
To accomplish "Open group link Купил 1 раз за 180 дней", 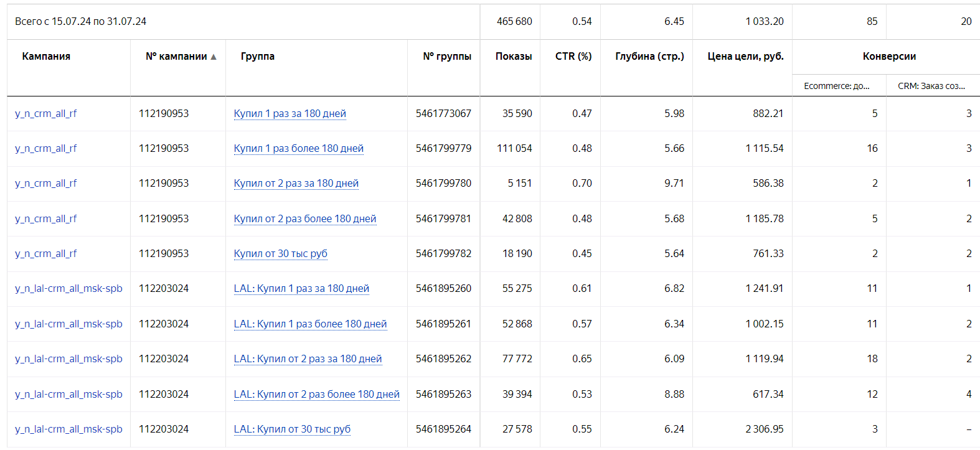I will click(x=290, y=113).
